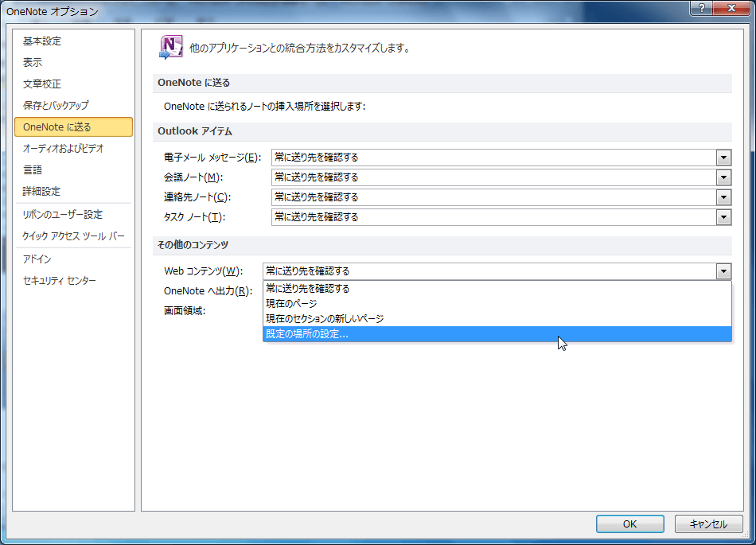Collapse the Web コンテンツ dropdown arrow
The width and height of the screenshot is (756, 545).
coord(723,271)
